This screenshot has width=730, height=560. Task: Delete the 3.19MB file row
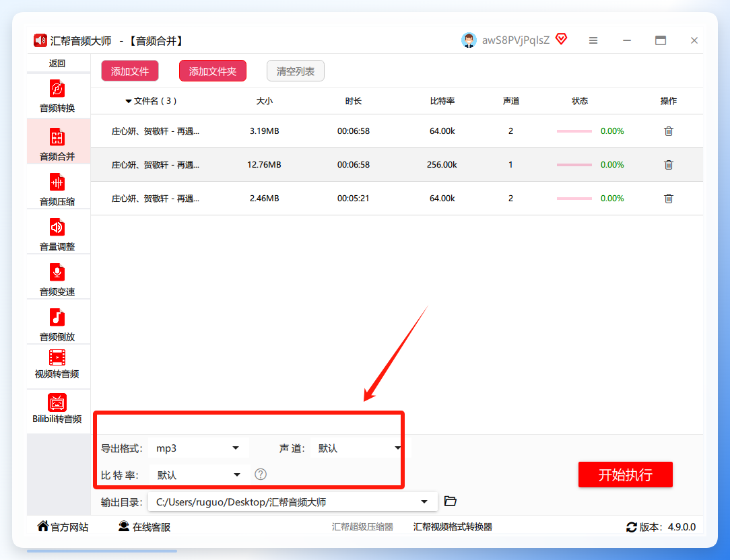pyautogui.click(x=669, y=131)
